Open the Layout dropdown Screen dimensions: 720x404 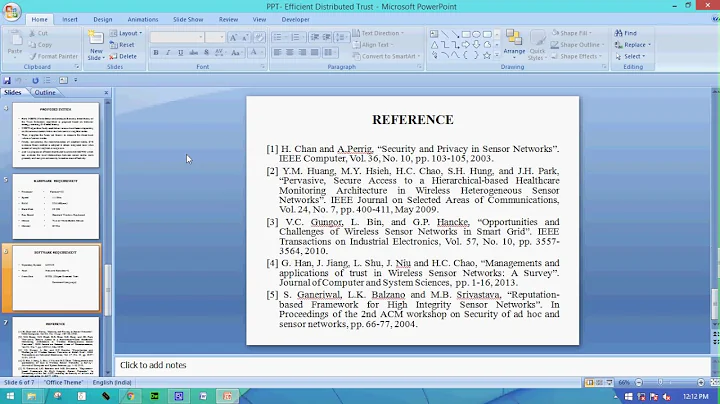click(126, 33)
